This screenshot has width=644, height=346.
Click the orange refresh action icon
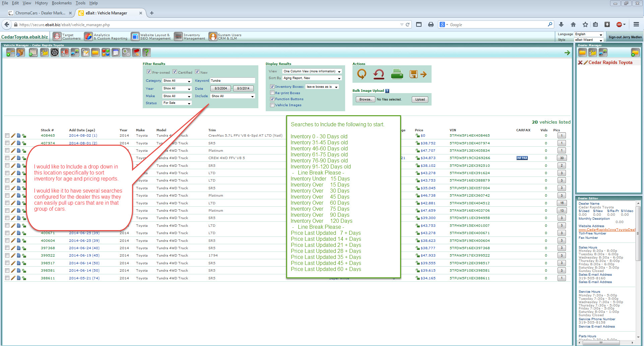362,74
